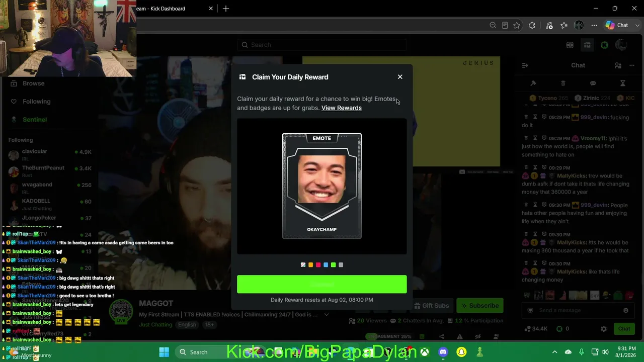The image size is (644, 362).
Task: Select the OKAYCHAMP emote reward card
Action: (322, 186)
